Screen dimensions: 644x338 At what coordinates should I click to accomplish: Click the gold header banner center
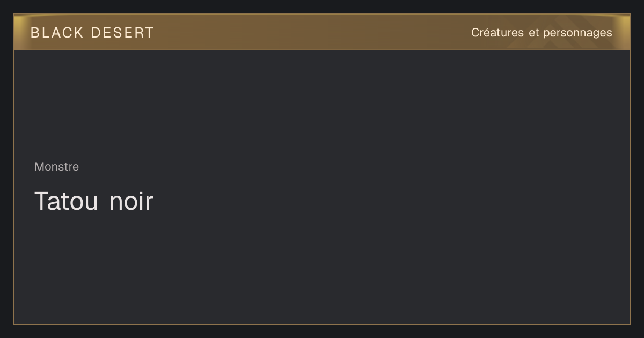322,32
